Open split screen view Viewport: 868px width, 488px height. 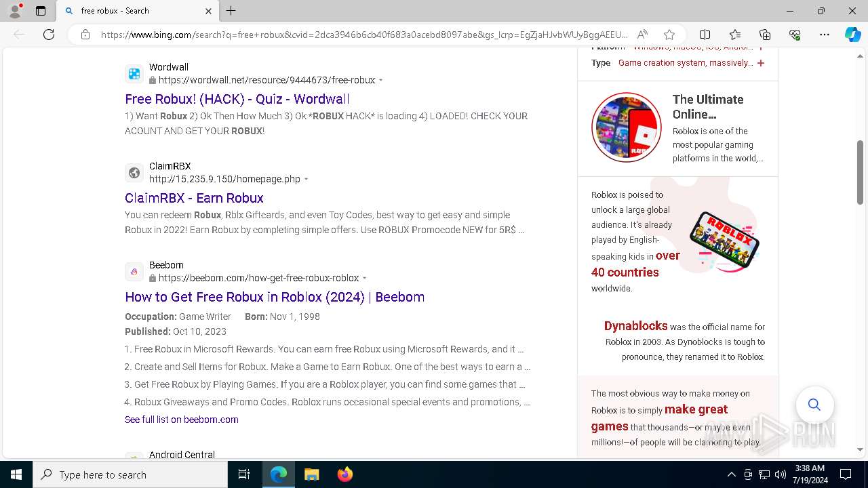[x=705, y=35]
